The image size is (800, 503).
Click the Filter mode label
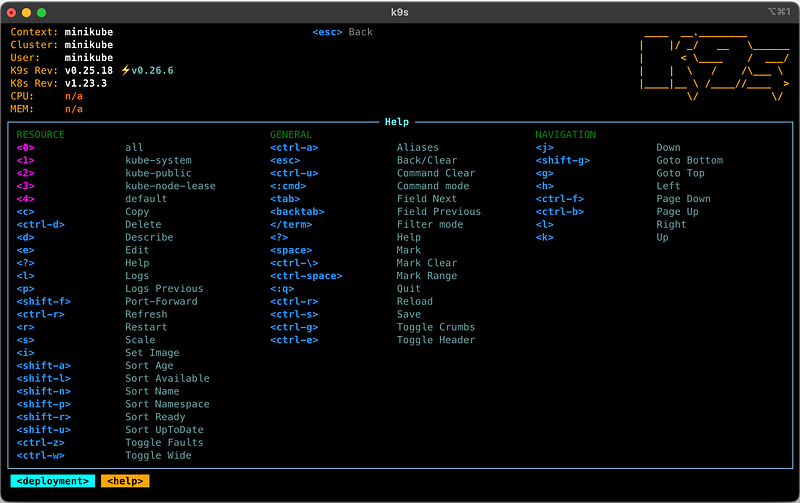(x=430, y=224)
